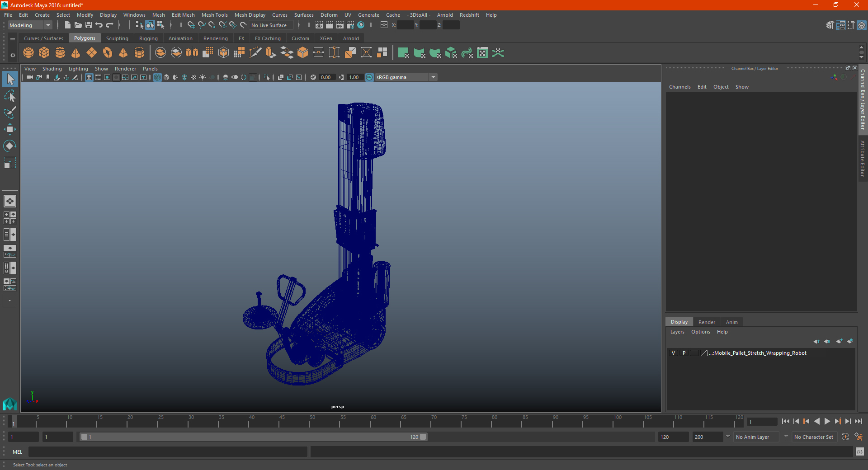Create a polygon sphere from the shelf
The width and height of the screenshot is (868, 470).
[28, 53]
